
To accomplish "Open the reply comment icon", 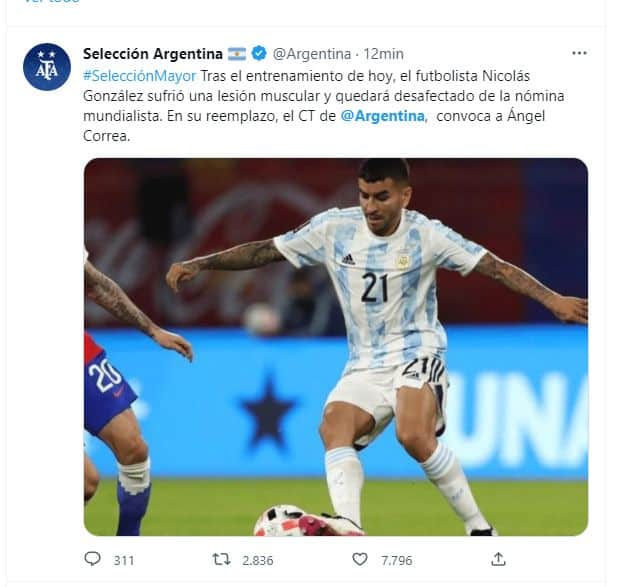I will coord(92,559).
